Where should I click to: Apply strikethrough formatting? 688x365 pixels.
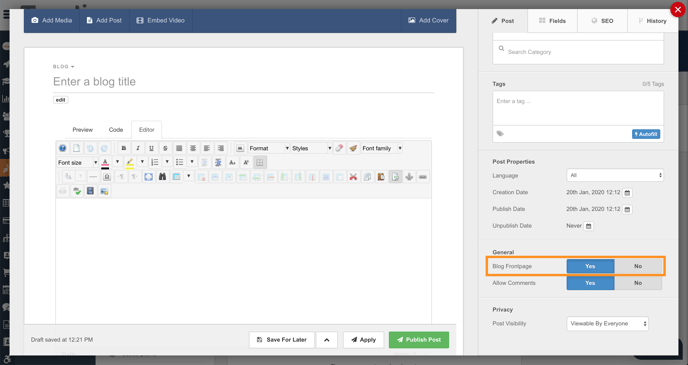165,148
